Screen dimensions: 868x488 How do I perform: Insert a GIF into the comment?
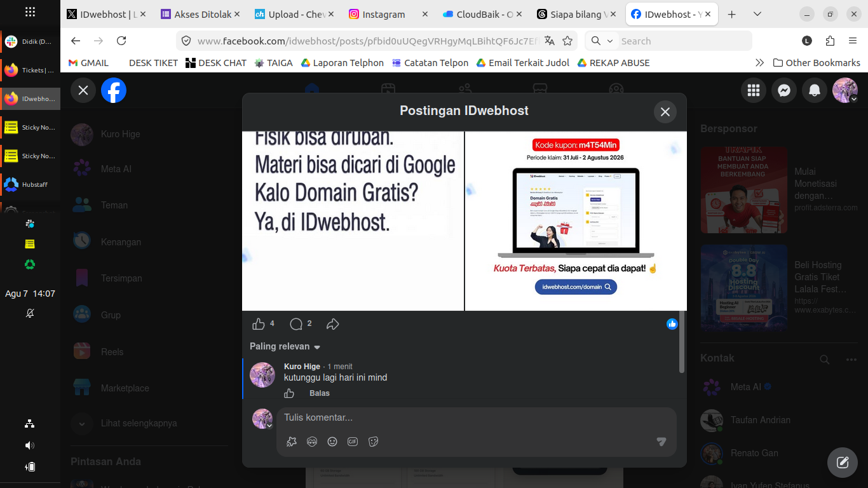(x=353, y=442)
